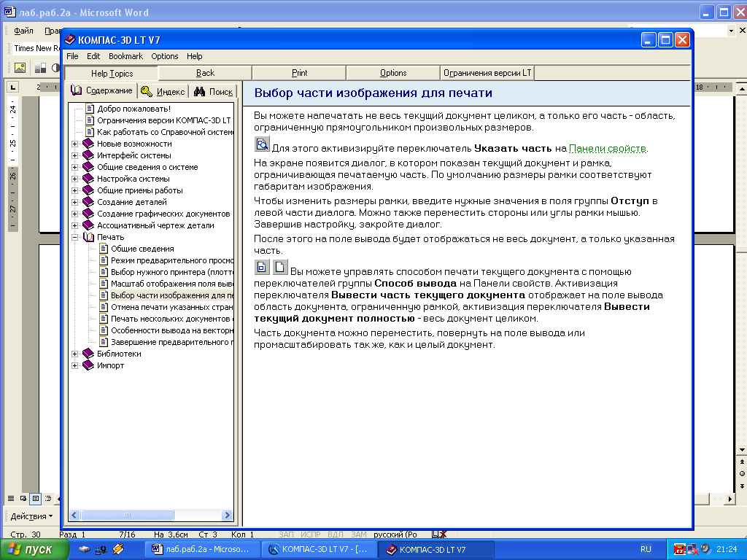
Task: Click Word web layout view icon
Action: [23, 499]
